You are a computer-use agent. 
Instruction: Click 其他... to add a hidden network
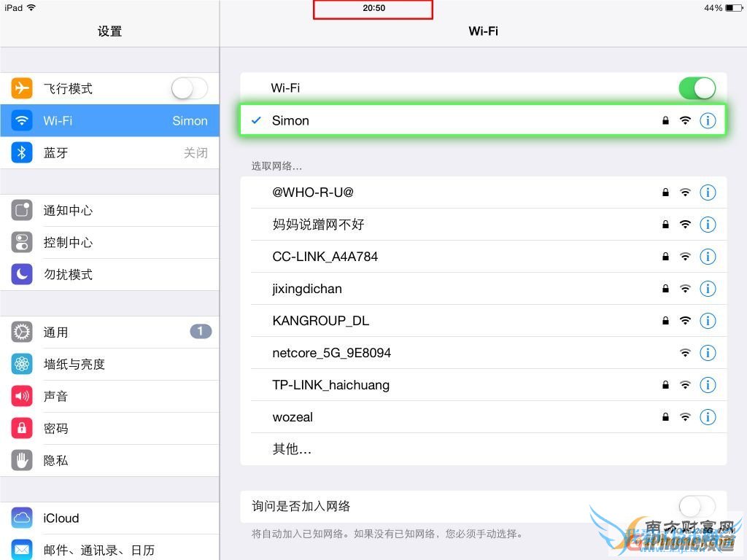click(291, 449)
